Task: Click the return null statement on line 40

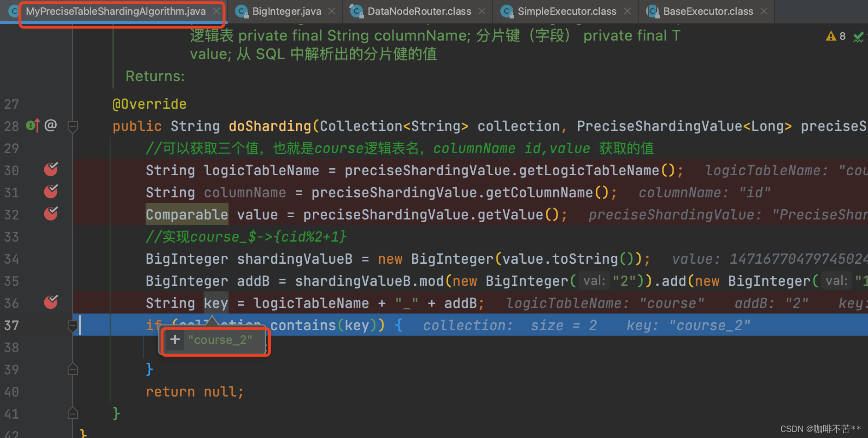Action: [x=194, y=392]
